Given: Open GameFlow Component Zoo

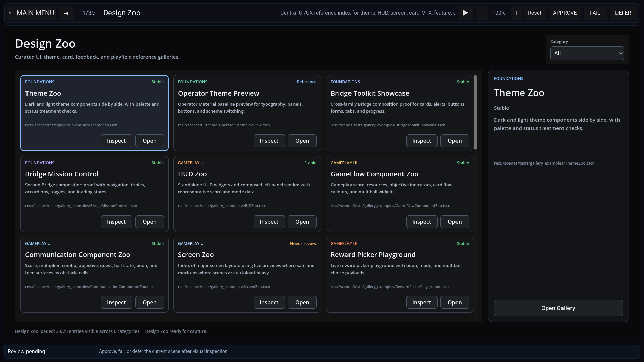Looking at the screenshot, I should (454, 222).
